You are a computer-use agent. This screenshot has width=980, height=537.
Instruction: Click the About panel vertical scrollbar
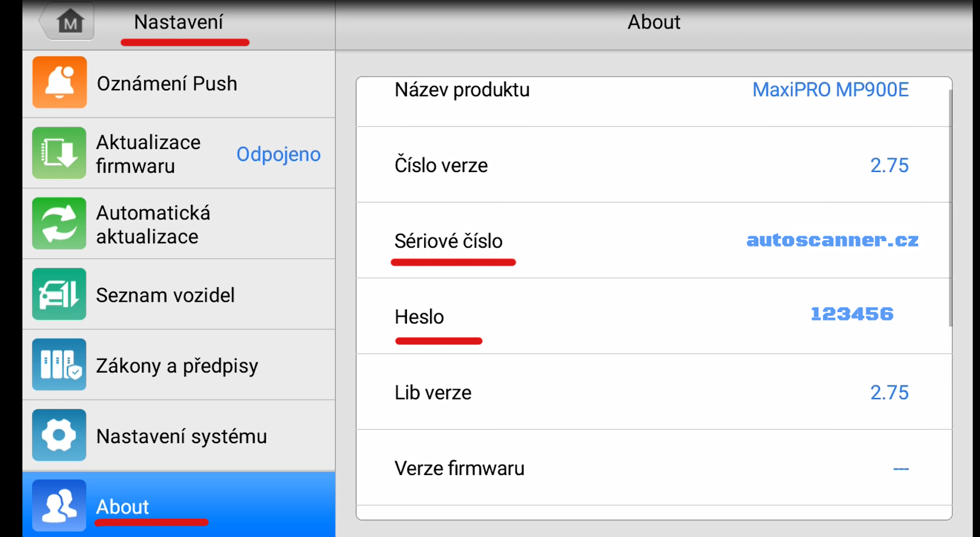coord(950,207)
